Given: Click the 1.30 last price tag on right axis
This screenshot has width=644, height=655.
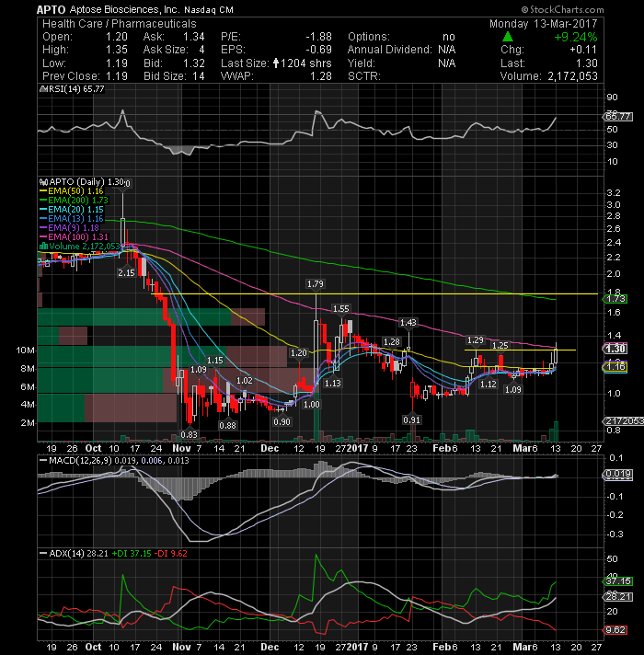Looking at the screenshot, I should 615,349.
